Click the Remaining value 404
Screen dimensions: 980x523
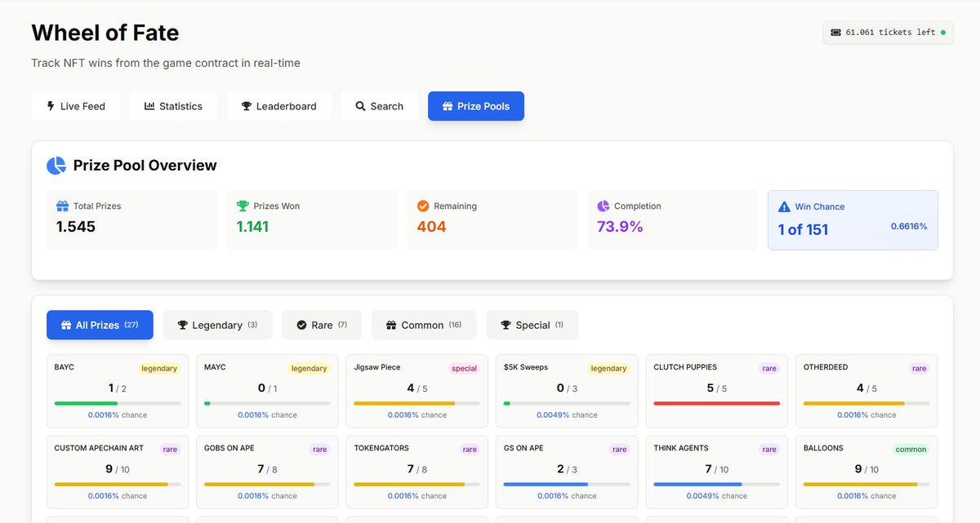pyautogui.click(x=431, y=227)
